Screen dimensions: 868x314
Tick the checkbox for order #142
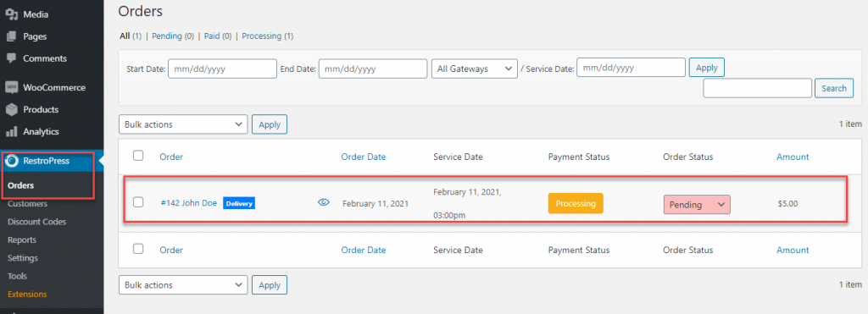pos(138,201)
